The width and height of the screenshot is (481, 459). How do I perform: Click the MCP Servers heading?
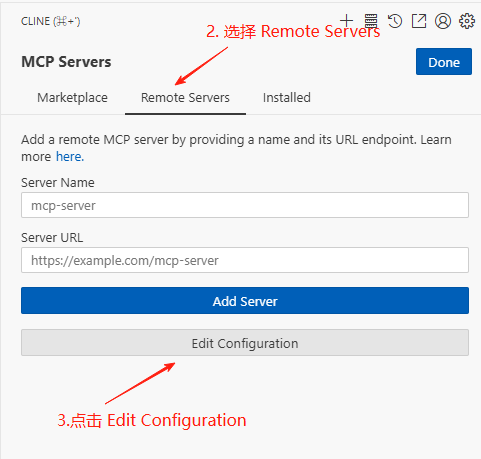[66, 62]
